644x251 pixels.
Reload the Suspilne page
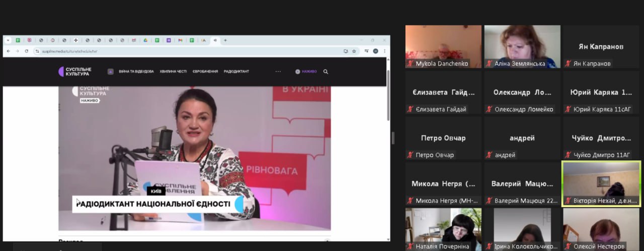coord(26,51)
